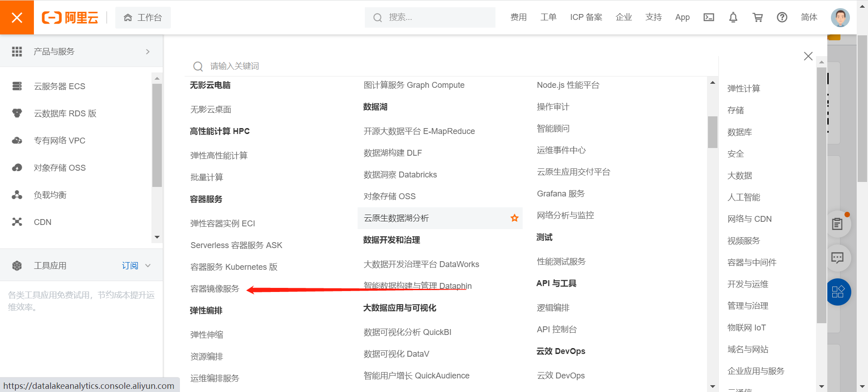This screenshot has width=868, height=392.
Task: Click the 云数据库 RDS 版 icon
Action: pyautogui.click(x=17, y=113)
